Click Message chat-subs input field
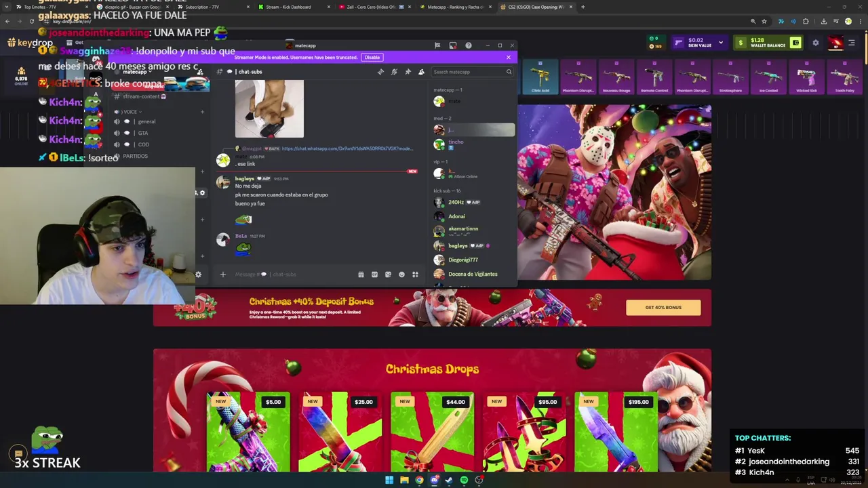The height and width of the screenshot is (488, 868). coord(292,274)
